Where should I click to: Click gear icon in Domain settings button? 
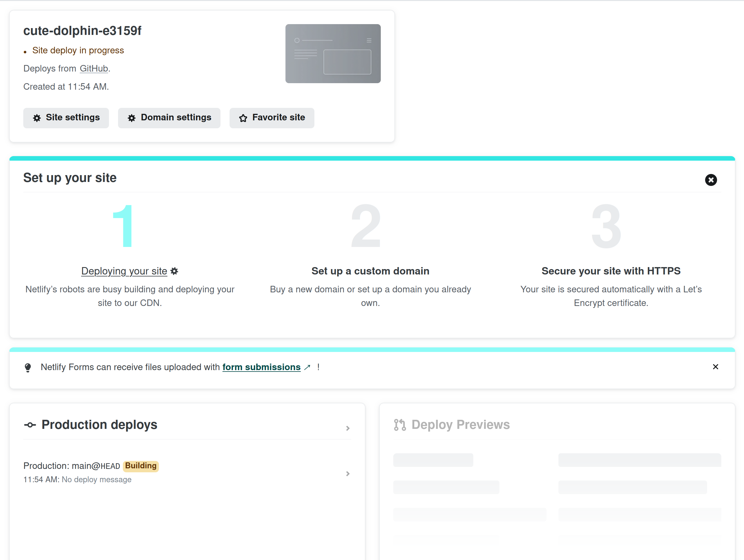[x=131, y=118]
